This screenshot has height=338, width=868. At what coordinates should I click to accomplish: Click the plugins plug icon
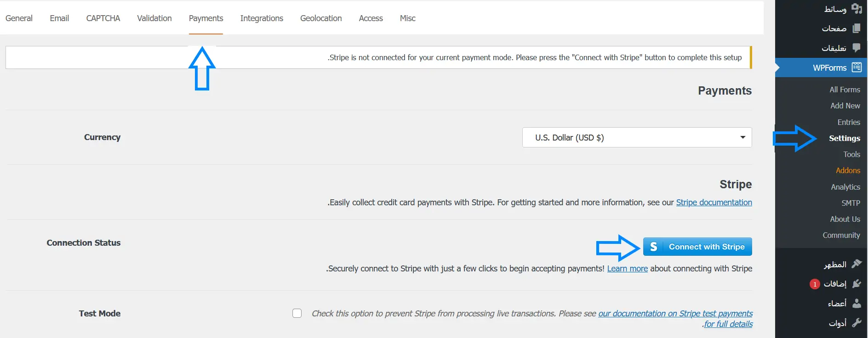pos(857,284)
